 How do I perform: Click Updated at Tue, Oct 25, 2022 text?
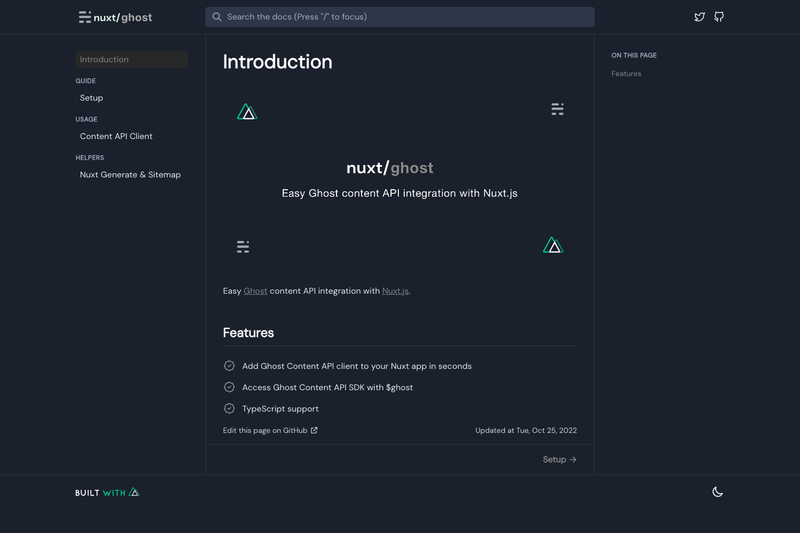click(x=526, y=430)
